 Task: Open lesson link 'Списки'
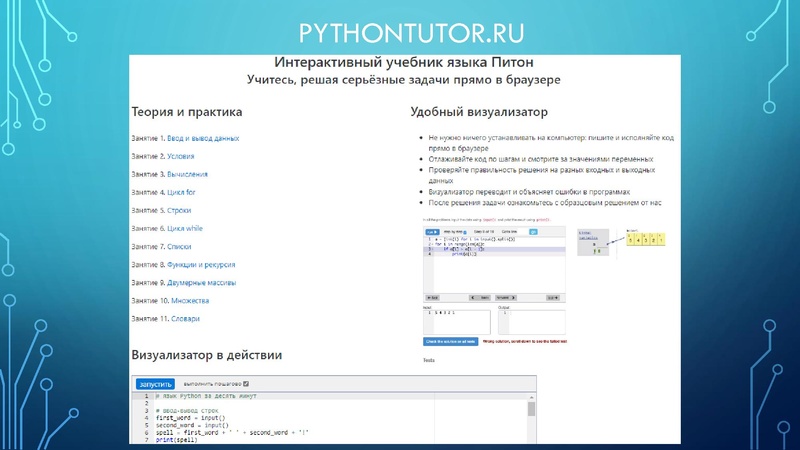pos(179,246)
